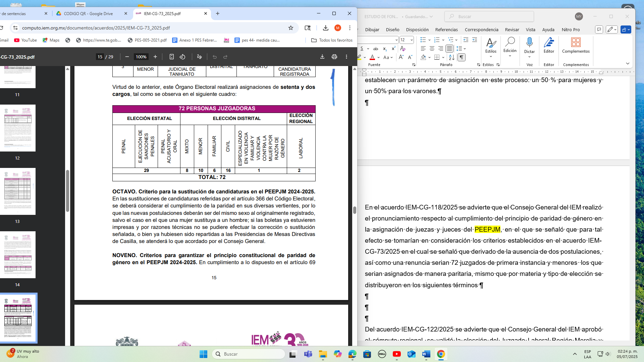The width and height of the screenshot is (644, 362).
Task: Click the Word Buscar search box
Action: coord(489,16)
